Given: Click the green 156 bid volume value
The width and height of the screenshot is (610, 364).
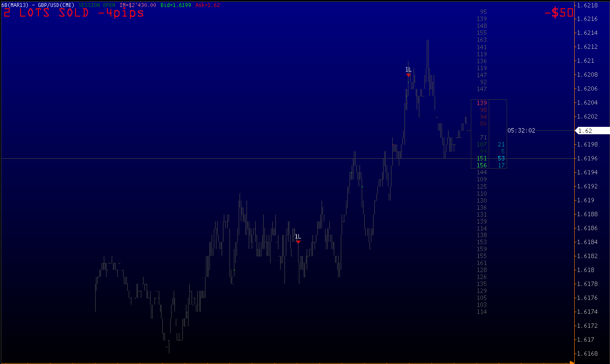Looking at the screenshot, I should tap(482, 166).
